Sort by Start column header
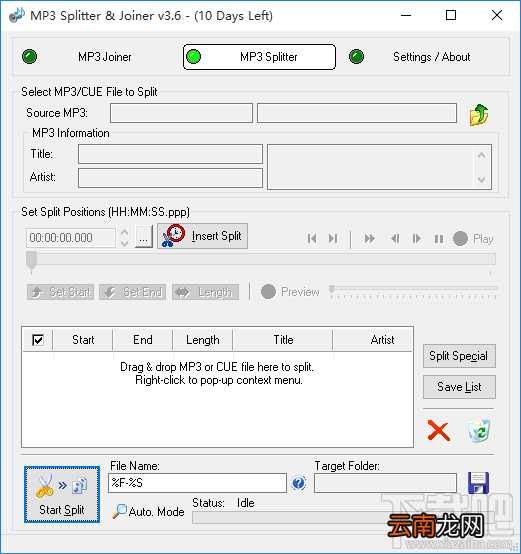This screenshot has height=554, width=521. pyautogui.click(x=83, y=340)
